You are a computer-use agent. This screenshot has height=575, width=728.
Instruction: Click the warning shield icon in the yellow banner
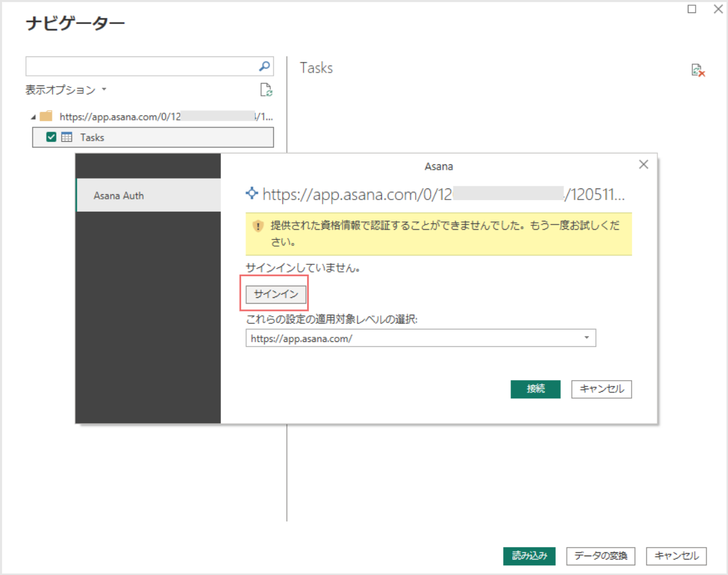(258, 226)
